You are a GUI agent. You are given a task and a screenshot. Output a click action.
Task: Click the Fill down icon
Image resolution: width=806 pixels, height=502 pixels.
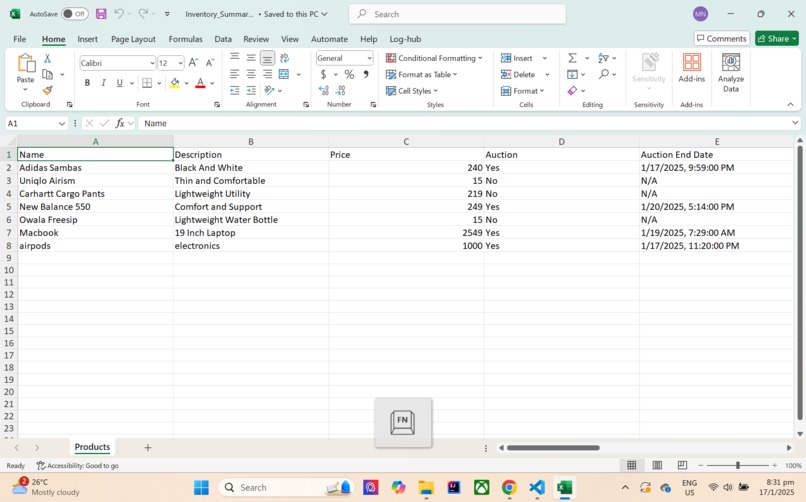pos(572,75)
